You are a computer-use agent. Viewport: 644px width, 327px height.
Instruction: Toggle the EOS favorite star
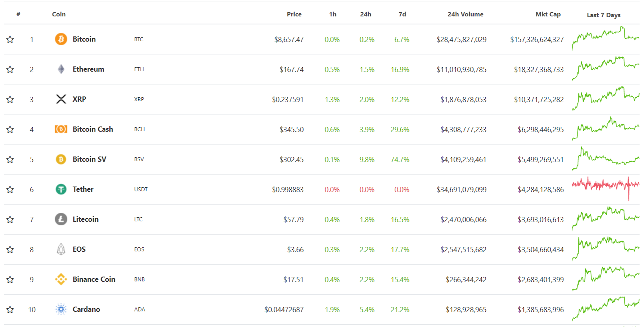(x=10, y=249)
